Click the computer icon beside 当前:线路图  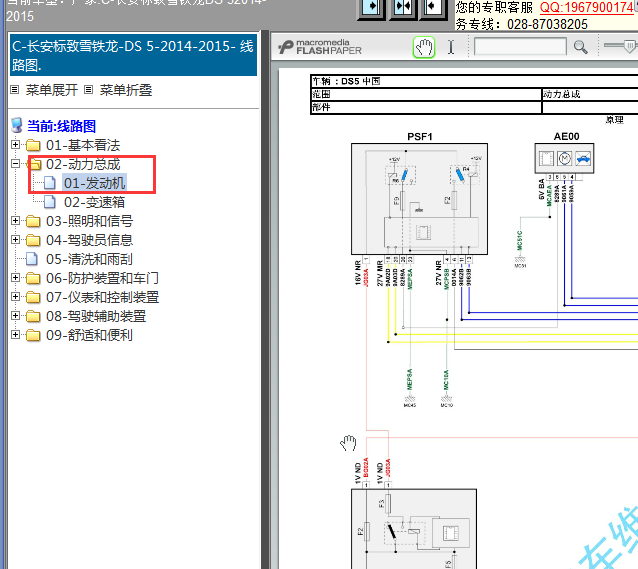pyautogui.click(x=17, y=126)
